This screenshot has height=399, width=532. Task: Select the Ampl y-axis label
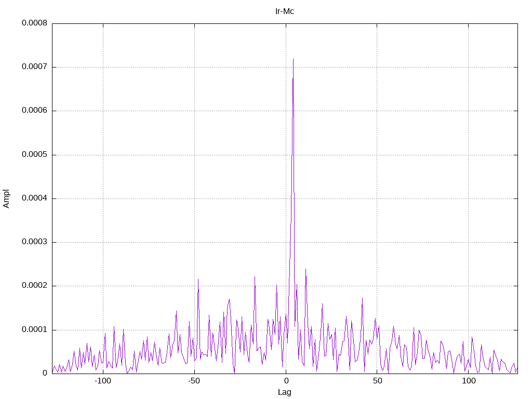[x=6, y=199]
